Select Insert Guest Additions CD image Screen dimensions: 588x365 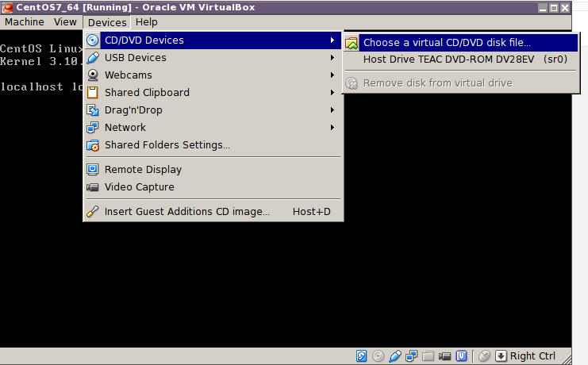(213, 212)
